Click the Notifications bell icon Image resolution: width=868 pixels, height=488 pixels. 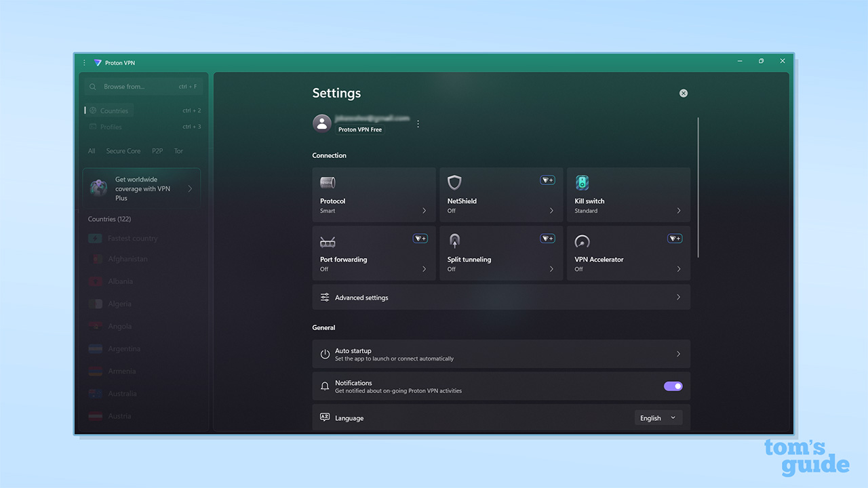[325, 386]
